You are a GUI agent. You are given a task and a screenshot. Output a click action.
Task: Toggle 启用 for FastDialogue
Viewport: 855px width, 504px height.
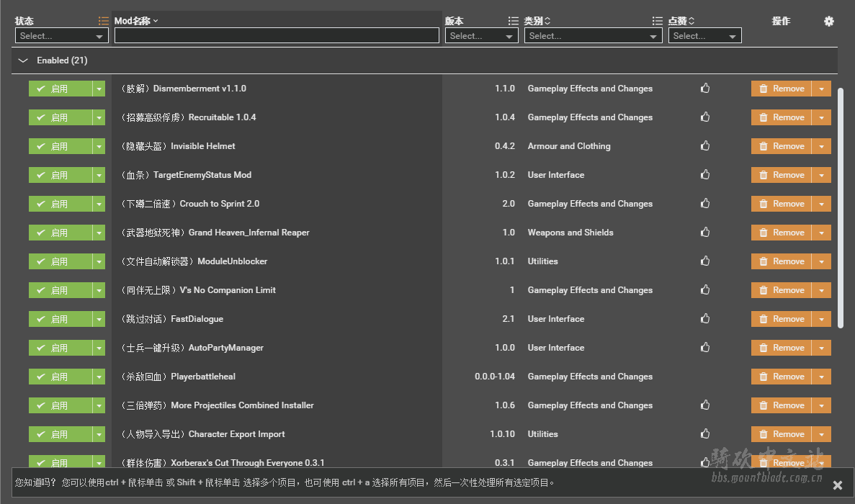click(x=61, y=319)
